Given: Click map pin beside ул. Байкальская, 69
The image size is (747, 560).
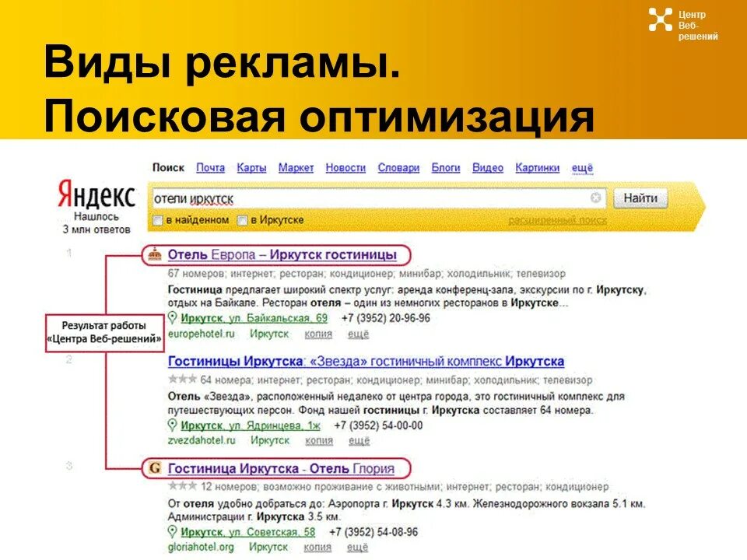Looking at the screenshot, I should 173,317.
